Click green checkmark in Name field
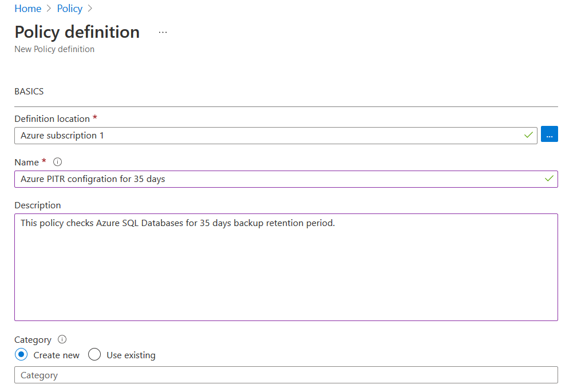The width and height of the screenshot is (585, 392). [550, 179]
